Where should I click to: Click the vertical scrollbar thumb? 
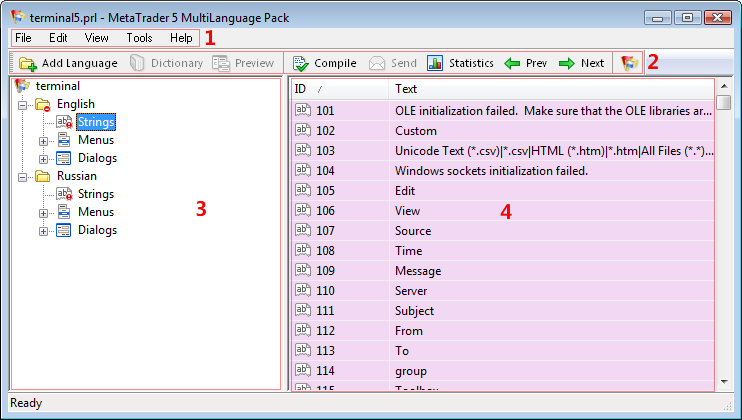(x=724, y=102)
